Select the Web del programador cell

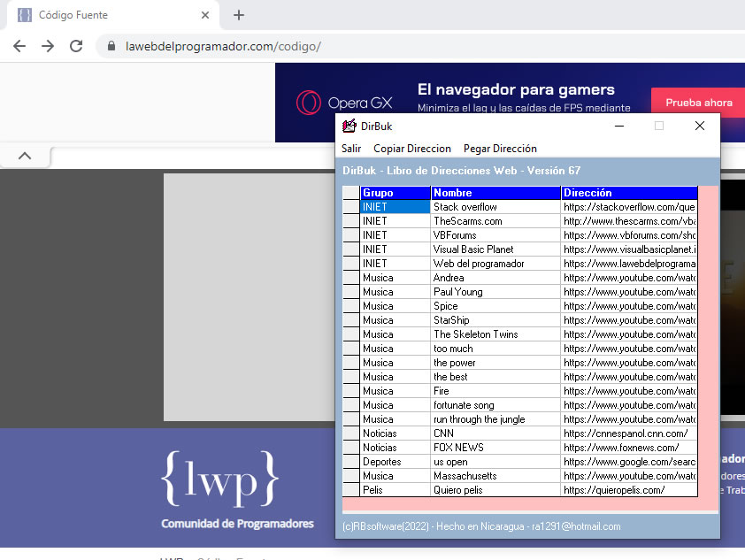tap(496, 264)
